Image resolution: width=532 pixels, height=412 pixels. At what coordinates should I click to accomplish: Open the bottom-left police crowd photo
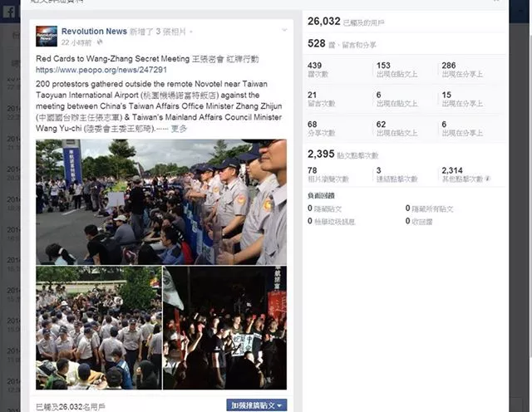(99, 327)
